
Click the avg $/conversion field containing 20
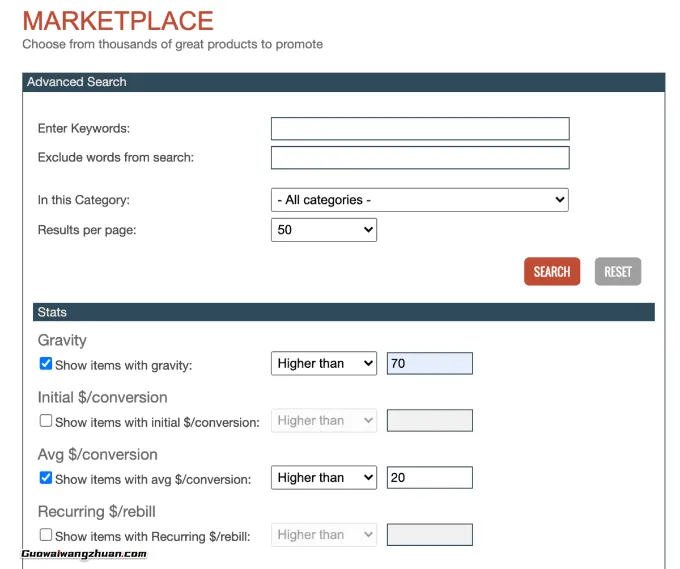click(430, 478)
